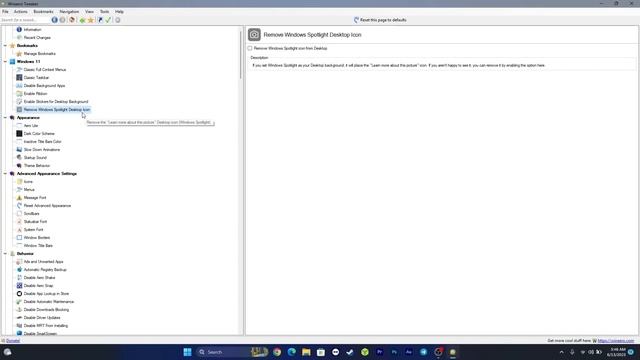Select Menus under Advanced Appearance Settings
This screenshot has width=640, height=360.
pyautogui.click(x=29, y=190)
